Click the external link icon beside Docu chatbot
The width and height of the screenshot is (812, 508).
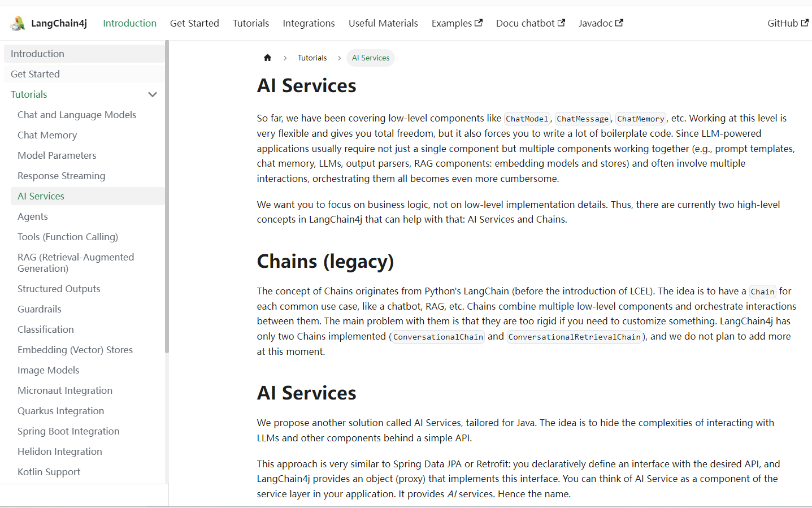coord(561,23)
